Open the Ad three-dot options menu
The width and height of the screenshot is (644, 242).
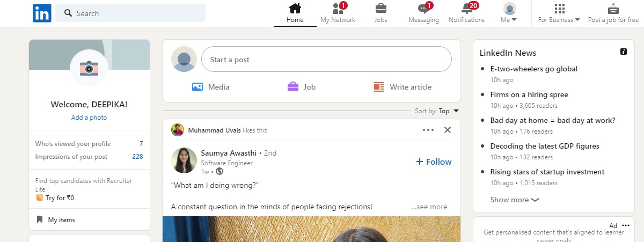click(625, 225)
